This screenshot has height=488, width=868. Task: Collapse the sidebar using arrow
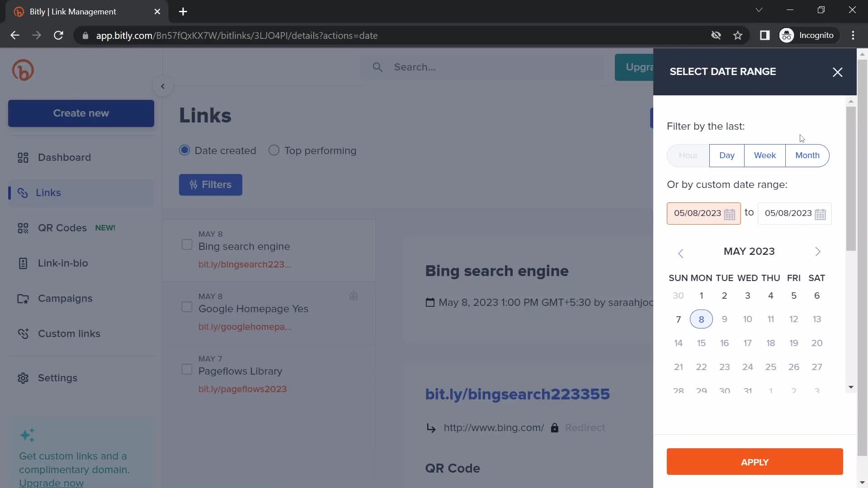coord(162,86)
